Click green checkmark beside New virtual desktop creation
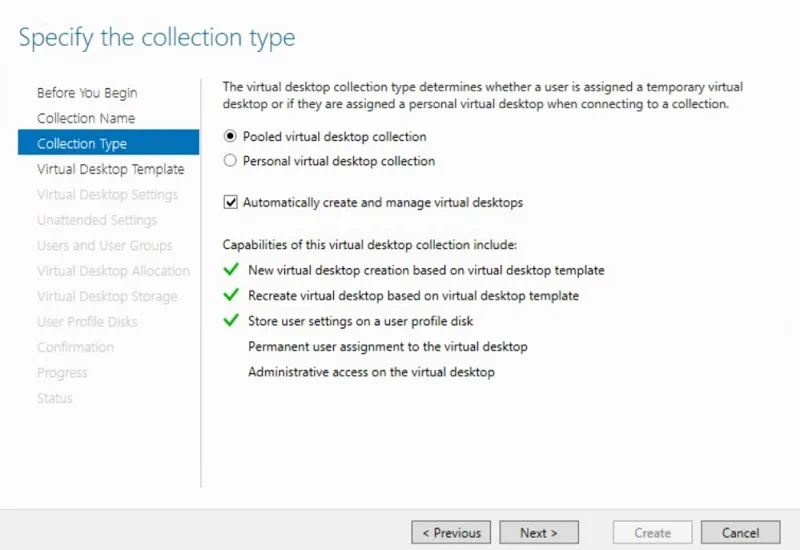Screen dimensions: 800x550 pyautogui.click(x=231, y=270)
